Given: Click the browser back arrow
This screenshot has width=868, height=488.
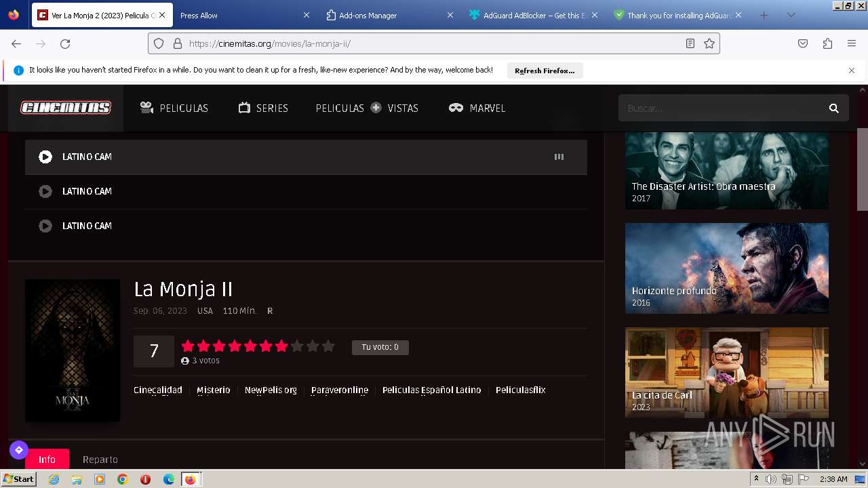Looking at the screenshot, I should pos(16,43).
